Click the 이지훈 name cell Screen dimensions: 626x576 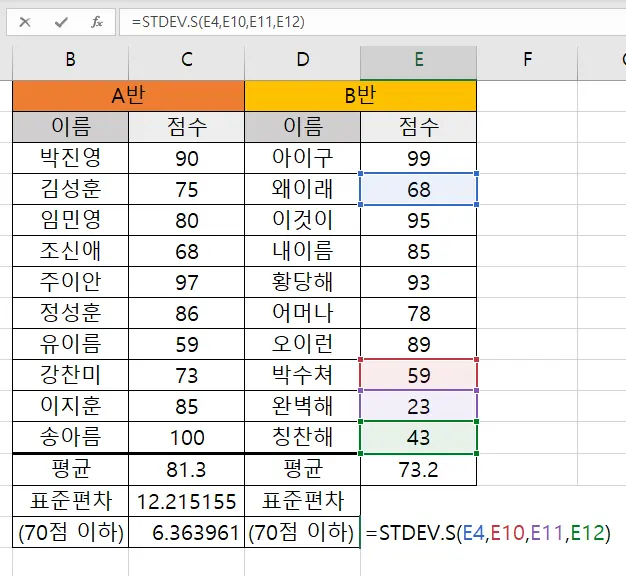point(71,406)
